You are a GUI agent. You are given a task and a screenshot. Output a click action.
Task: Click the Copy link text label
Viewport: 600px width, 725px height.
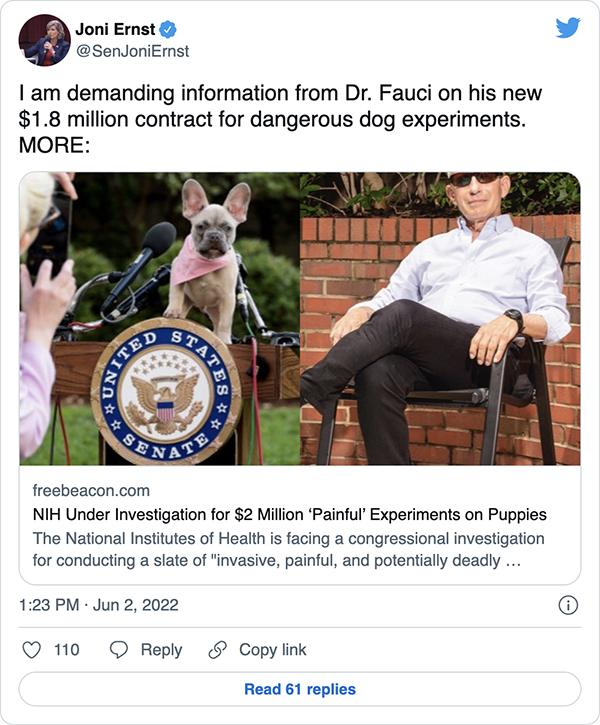(272, 650)
